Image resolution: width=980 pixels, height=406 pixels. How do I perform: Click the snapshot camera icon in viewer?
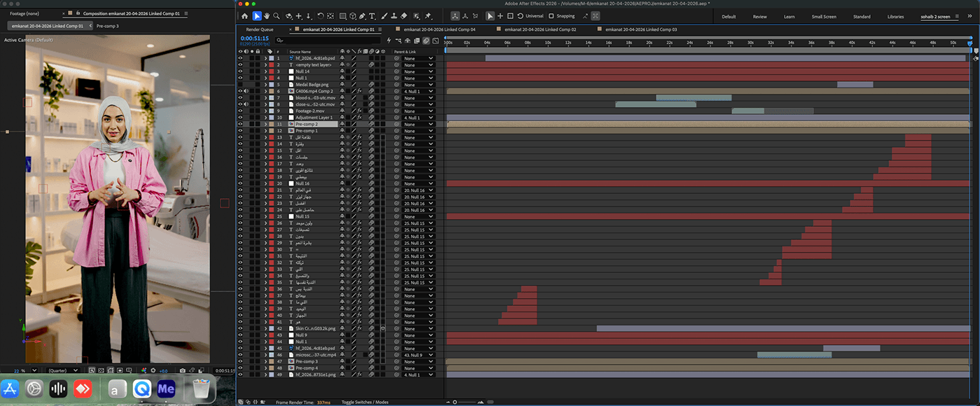coord(183,370)
